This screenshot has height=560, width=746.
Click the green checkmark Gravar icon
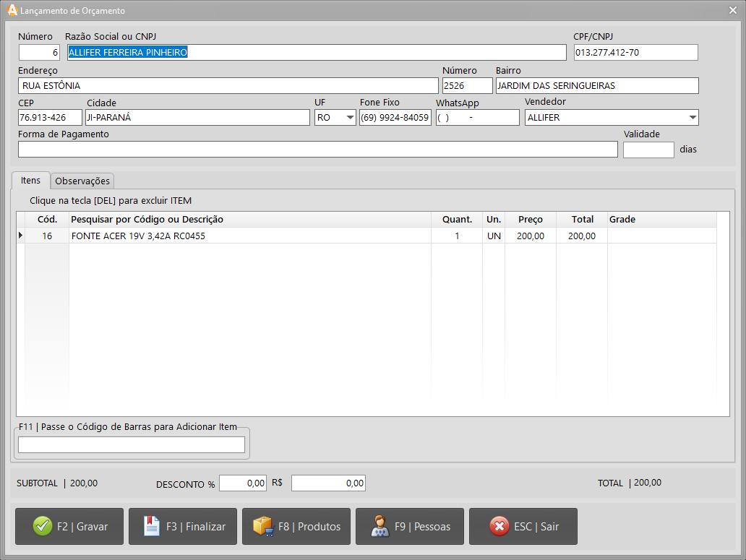click(x=43, y=526)
